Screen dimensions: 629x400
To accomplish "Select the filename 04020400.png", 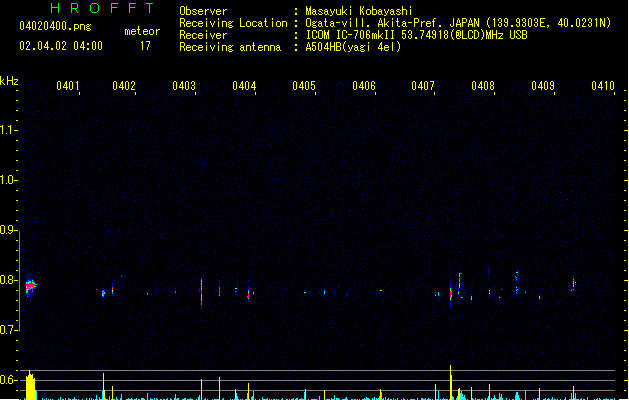I will coord(55,26).
